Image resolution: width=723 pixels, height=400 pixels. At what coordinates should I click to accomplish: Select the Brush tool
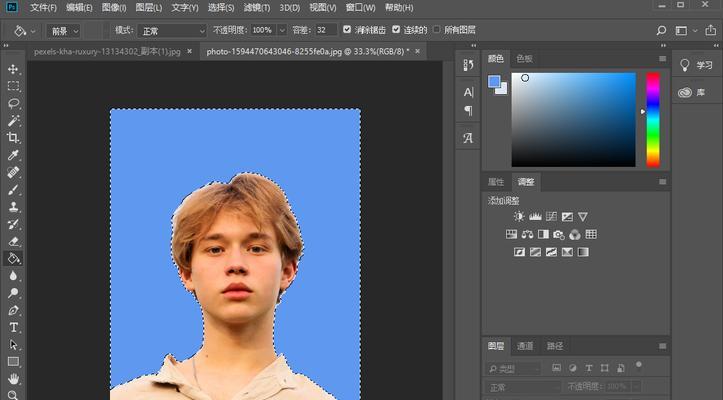click(13, 190)
